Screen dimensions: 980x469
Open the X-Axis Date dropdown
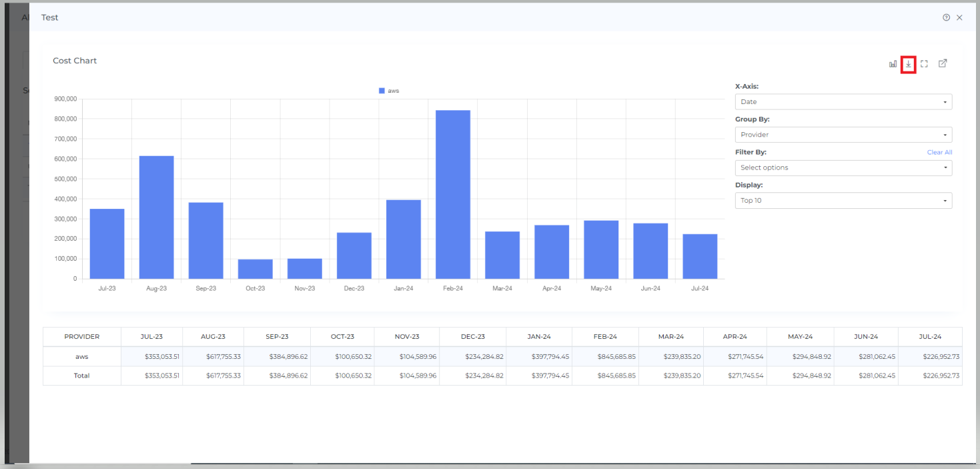coord(843,102)
